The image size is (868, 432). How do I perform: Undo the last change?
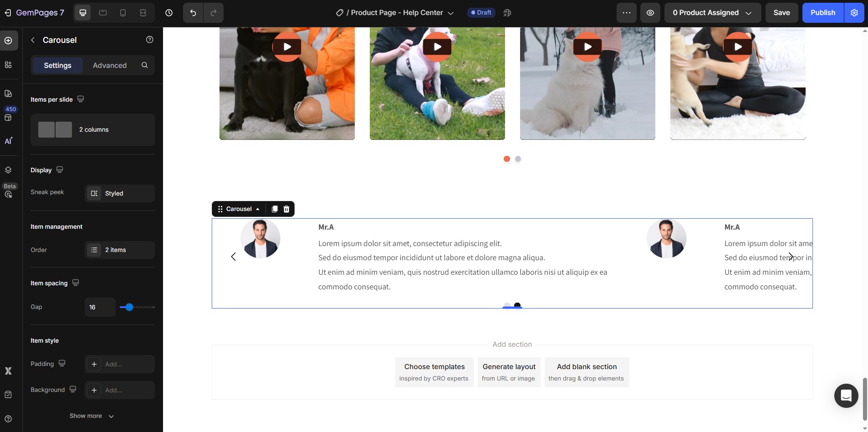pyautogui.click(x=193, y=13)
